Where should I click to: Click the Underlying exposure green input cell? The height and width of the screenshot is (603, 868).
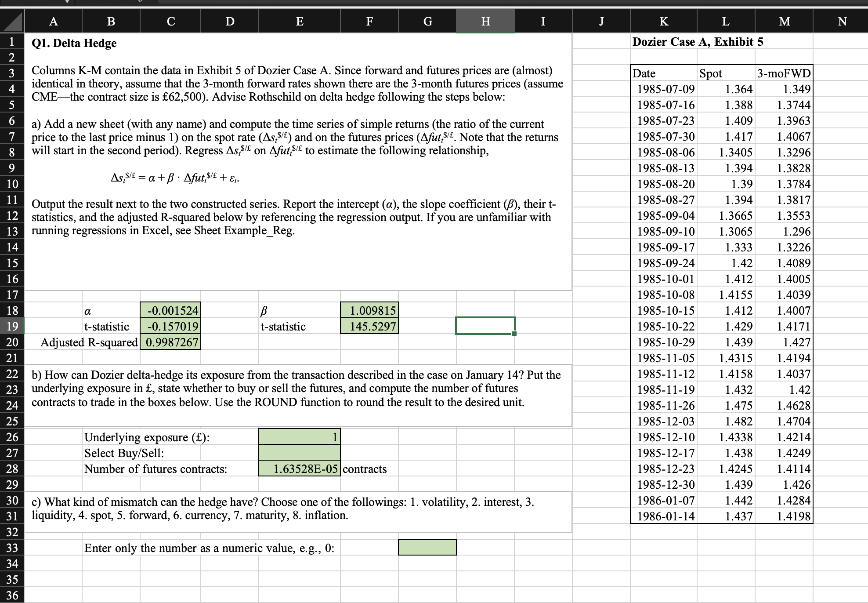(x=300, y=437)
